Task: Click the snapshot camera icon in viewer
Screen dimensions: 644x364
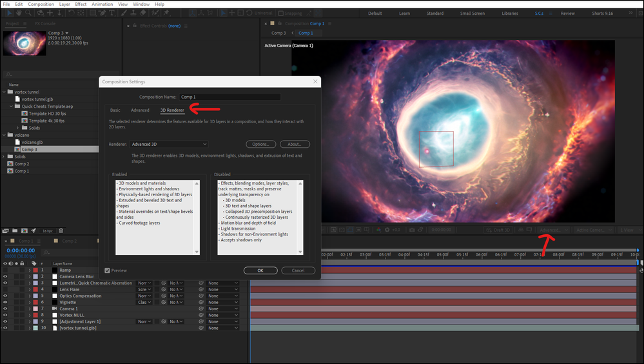Action: pyautogui.click(x=412, y=230)
